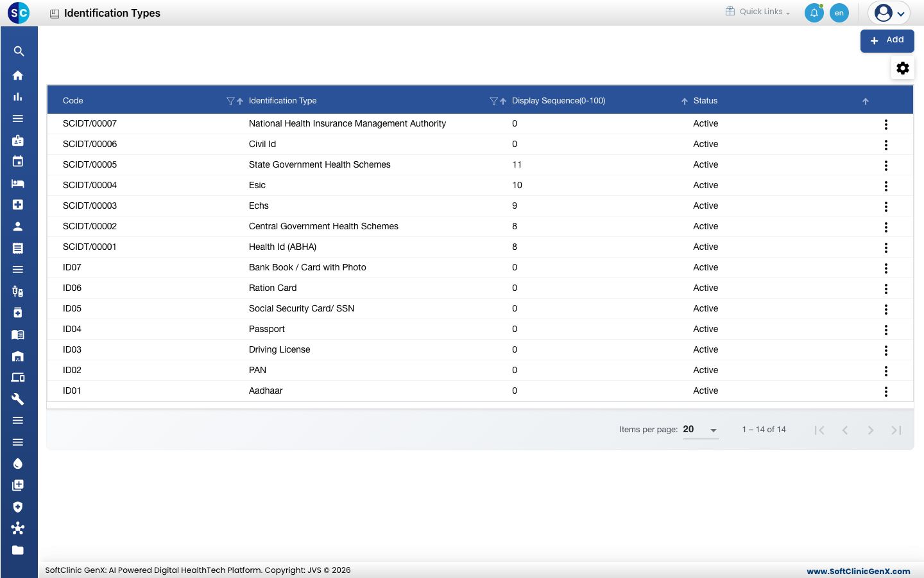This screenshot has height=578, width=924.
Task: Go to first page of results
Action: point(819,430)
